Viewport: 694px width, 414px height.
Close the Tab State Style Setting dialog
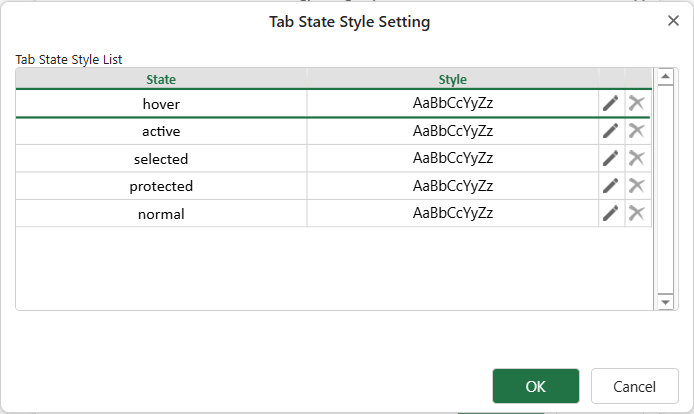point(673,21)
